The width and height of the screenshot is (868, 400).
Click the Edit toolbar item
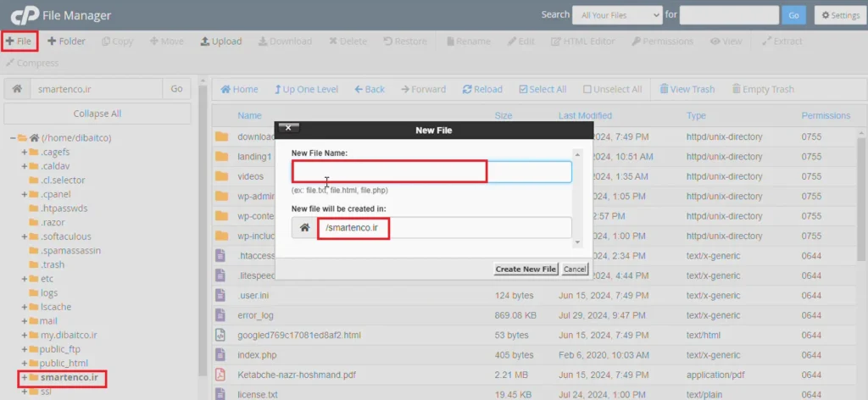point(521,41)
